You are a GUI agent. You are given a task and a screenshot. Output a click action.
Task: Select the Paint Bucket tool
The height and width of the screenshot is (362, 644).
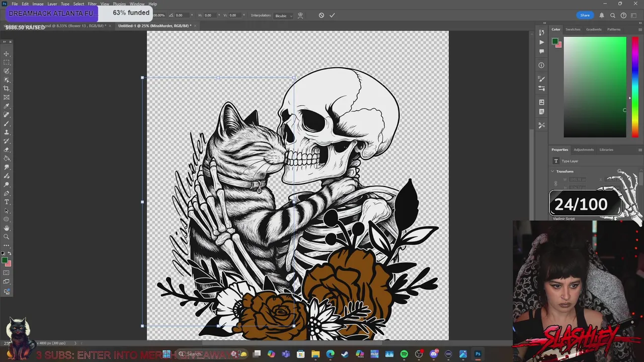[7, 158]
